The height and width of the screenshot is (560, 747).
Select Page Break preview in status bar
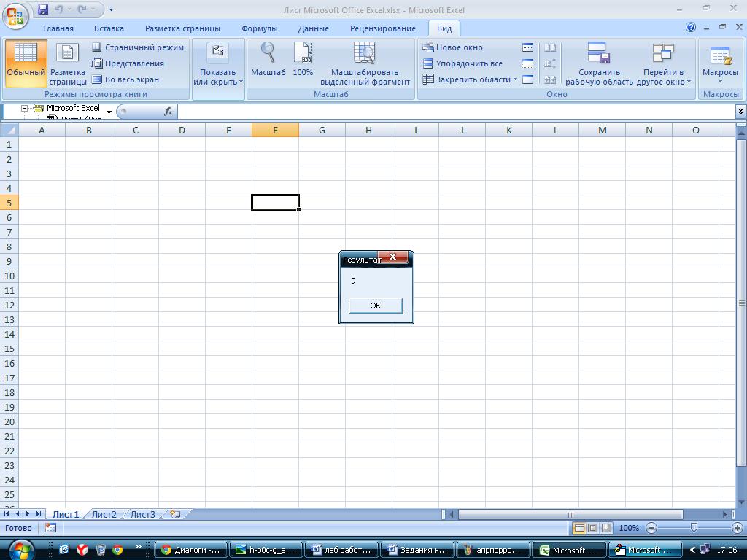(606, 528)
